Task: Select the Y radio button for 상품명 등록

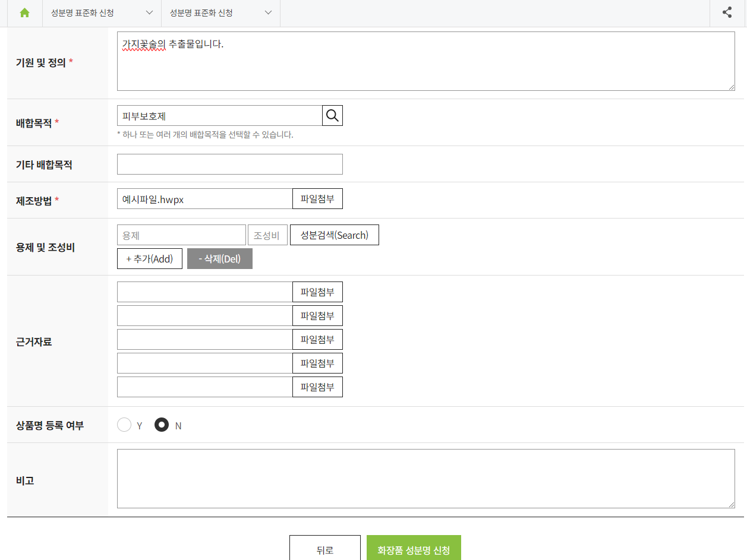Action: click(124, 425)
